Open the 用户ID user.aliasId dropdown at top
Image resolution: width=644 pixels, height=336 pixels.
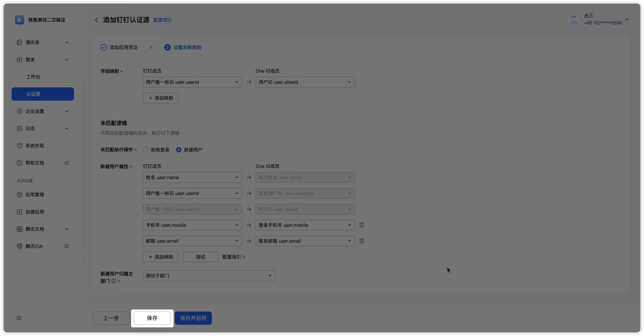pyautogui.click(x=305, y=82)
